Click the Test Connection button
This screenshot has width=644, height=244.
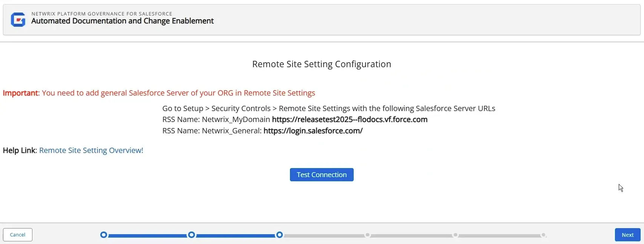(322, 175)
